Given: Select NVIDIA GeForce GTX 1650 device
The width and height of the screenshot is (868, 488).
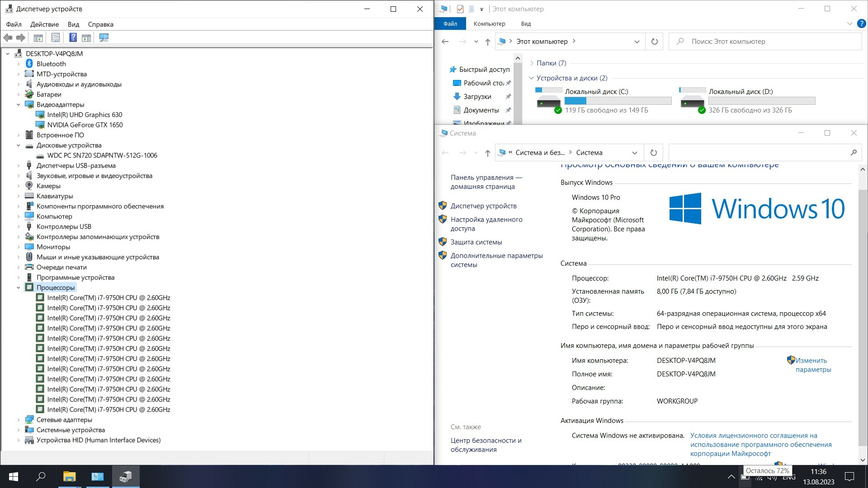Looking at the screenshot, I should tap(85, 125).
